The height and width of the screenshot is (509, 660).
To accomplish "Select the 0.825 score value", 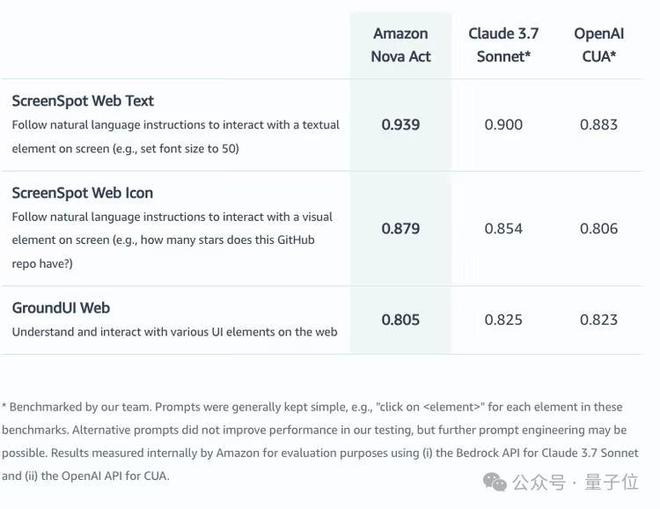I will 503,320.
